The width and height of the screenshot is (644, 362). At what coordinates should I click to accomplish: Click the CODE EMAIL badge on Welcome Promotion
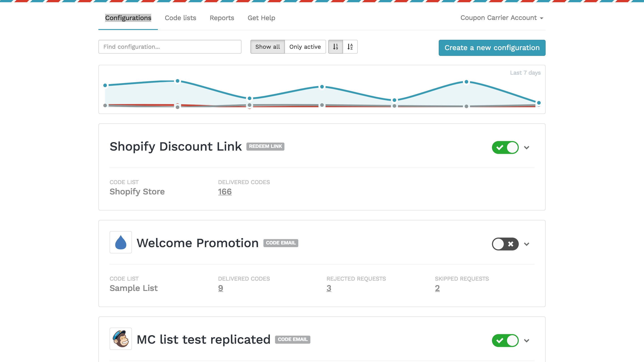[x=280, y=243]
